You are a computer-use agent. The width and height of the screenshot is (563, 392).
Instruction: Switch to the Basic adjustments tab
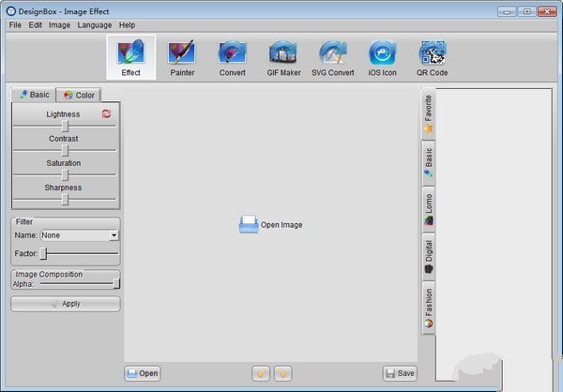coord(34,95)
